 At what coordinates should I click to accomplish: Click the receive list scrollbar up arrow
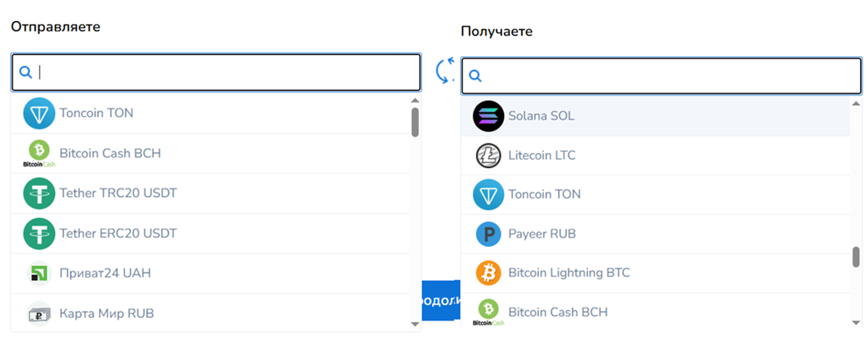(x=856, y=104)
